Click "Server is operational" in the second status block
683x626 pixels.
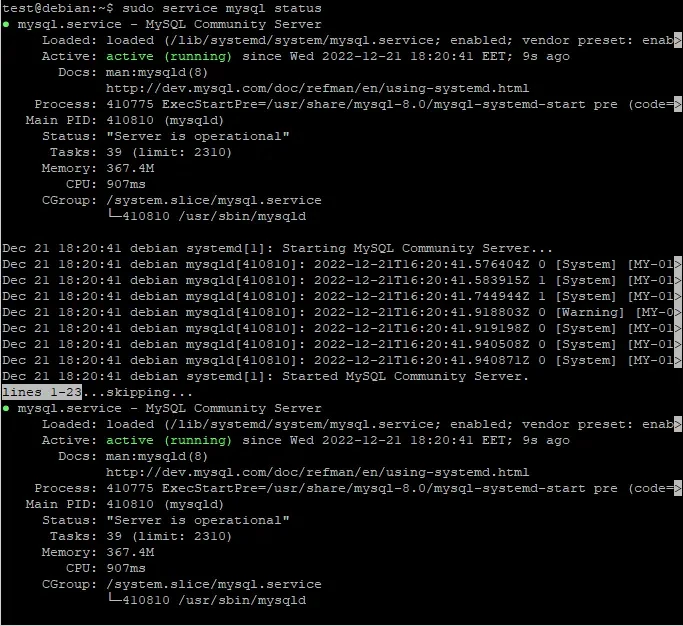point(197,520)
